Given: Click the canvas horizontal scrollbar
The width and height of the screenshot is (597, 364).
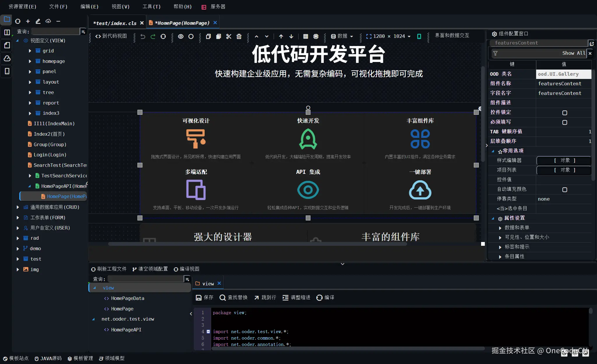Looking at the screenshot, I should pyautogui.click(x=257, y=244).
